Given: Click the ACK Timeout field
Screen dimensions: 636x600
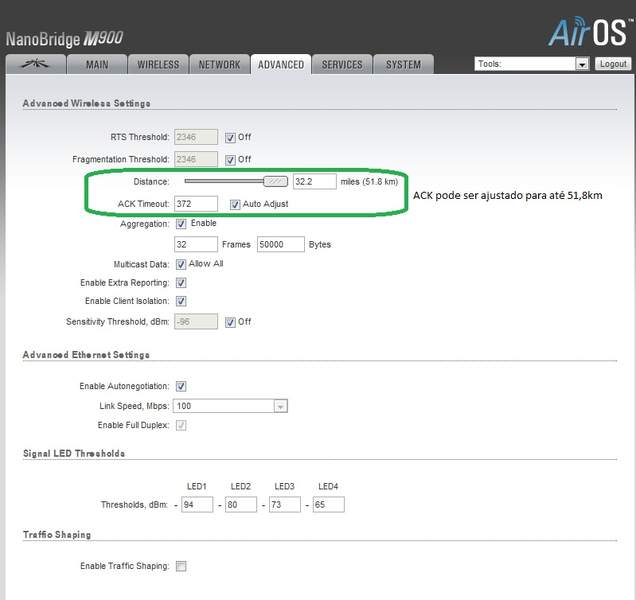Looking at the screenshot, I should click(x=196, y=204).
